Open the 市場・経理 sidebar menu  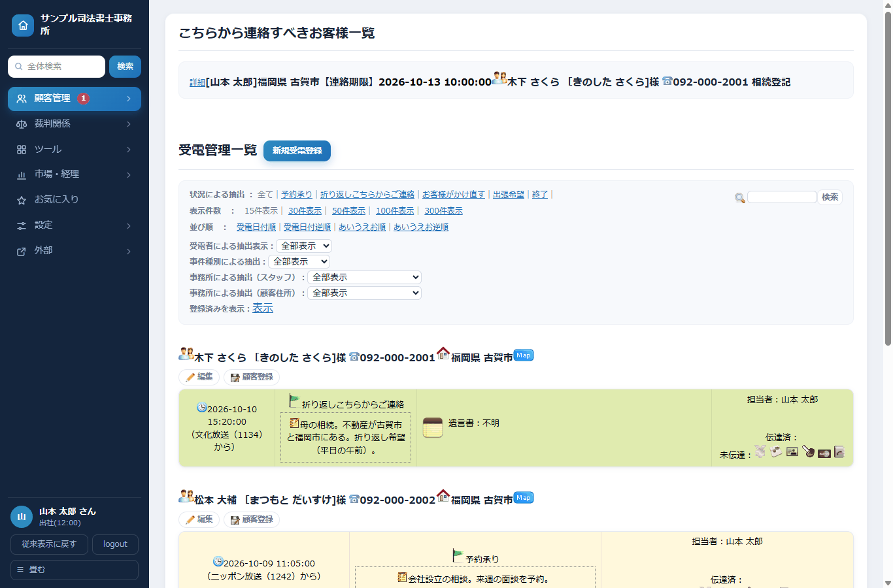(x=75, y=174)
